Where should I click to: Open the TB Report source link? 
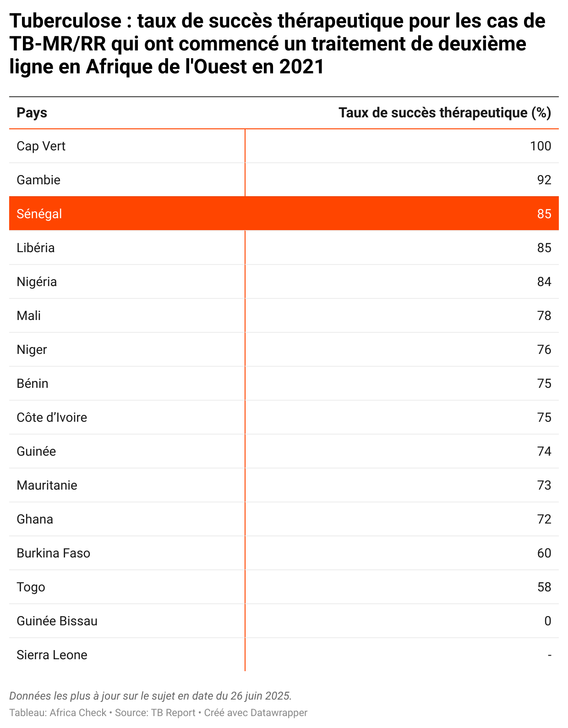173,713
